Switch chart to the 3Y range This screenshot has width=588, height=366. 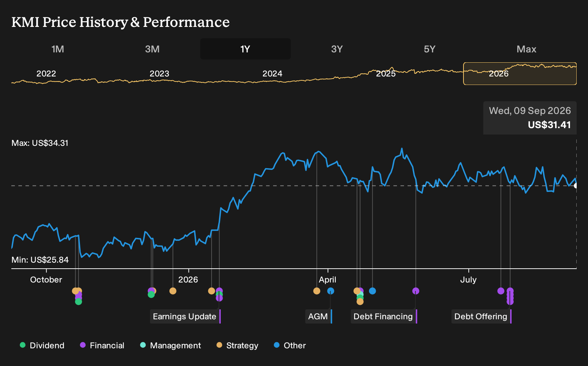pos(337,49)
